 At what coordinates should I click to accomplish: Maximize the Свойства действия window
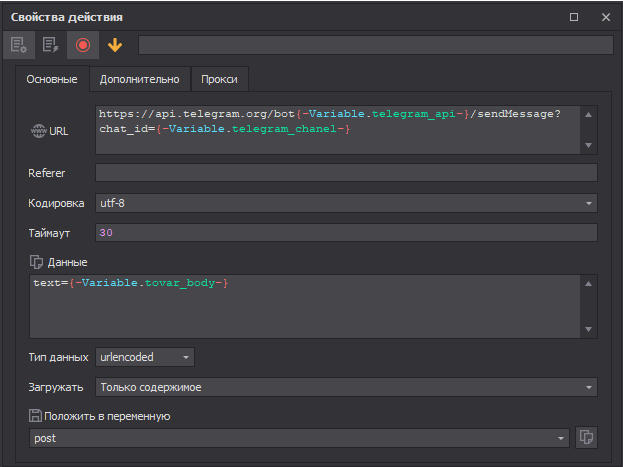click(x=574, y=17)
